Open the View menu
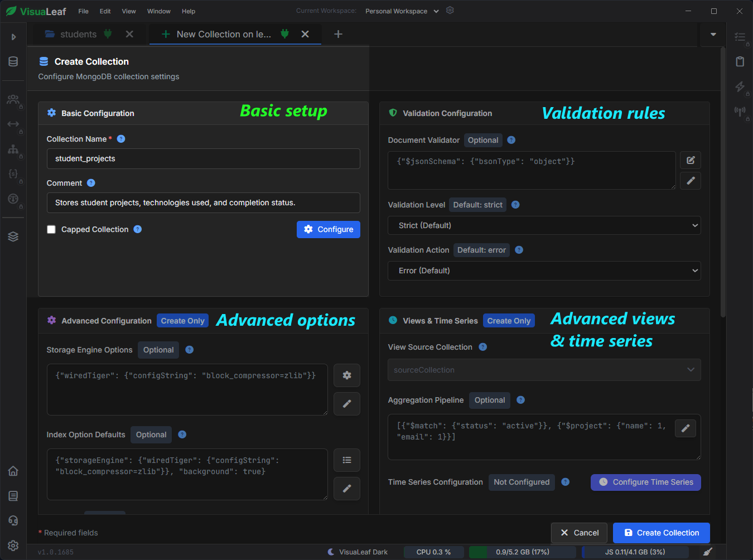753x560 pixels. coord(129,11)
